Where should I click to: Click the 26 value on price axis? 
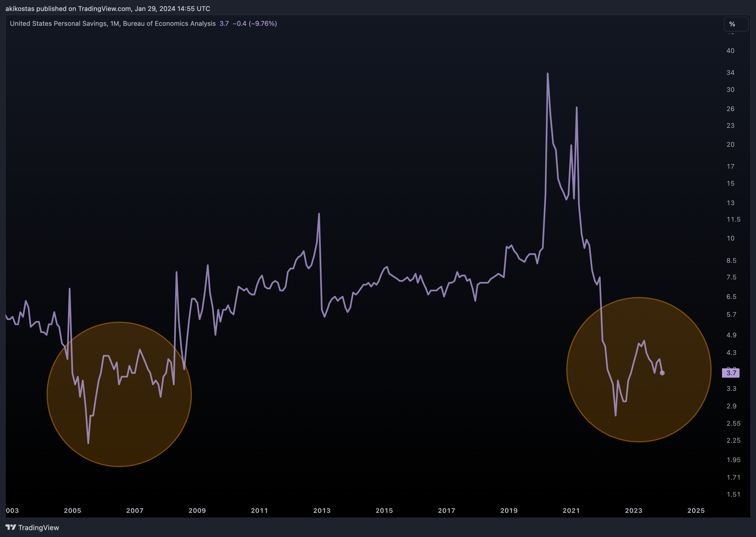tap(731, 109)
